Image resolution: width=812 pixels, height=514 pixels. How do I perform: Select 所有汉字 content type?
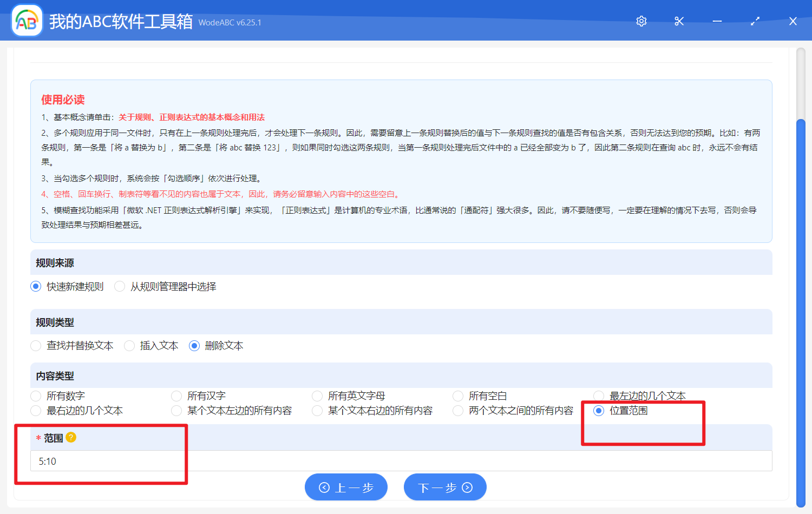(x=176, y=396)
